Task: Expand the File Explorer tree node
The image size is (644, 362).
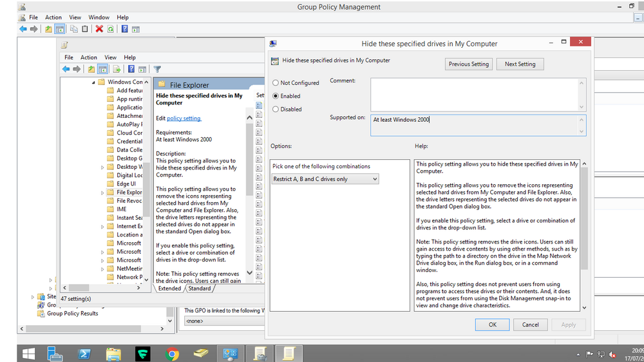Action: [x=102, y=193]
